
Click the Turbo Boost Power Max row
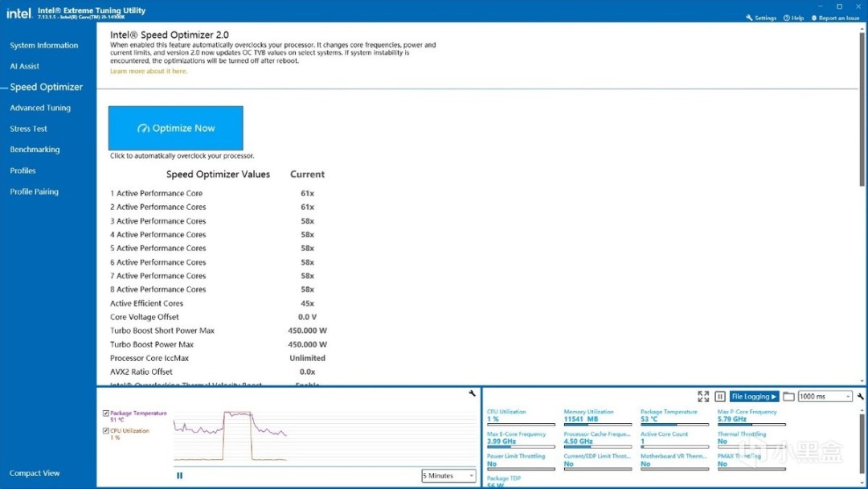(x=218, y=344)
